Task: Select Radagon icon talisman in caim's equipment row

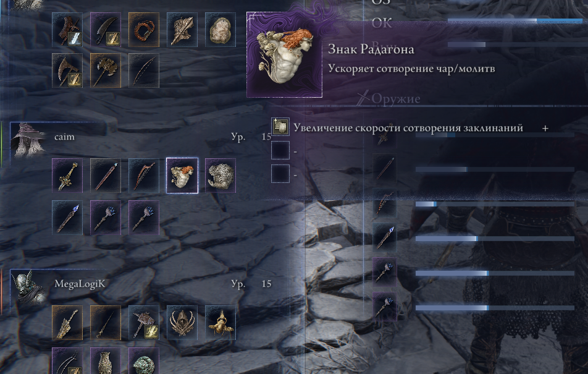Action: click(182, 176)
